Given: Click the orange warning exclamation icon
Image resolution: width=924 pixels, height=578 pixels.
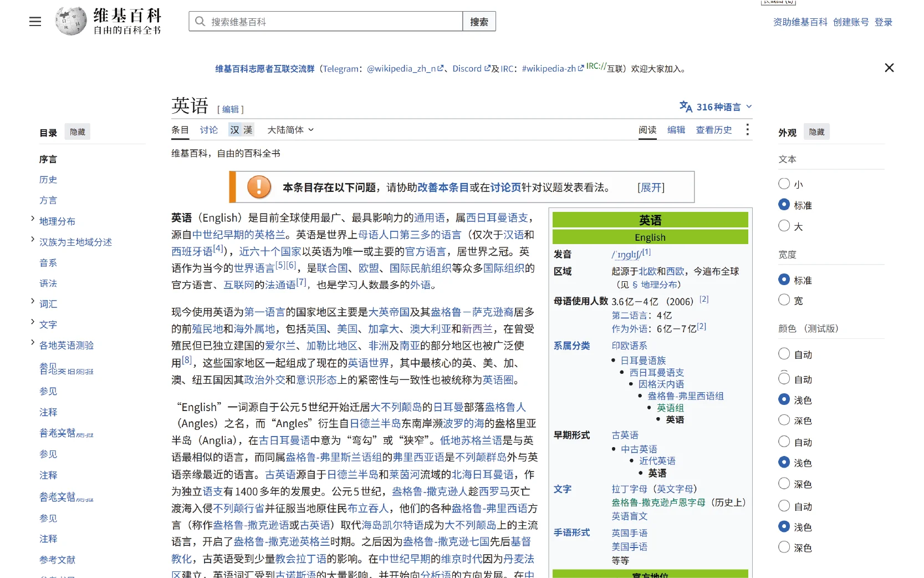Looking at the screenshot, I should click(x=259, y=187).
